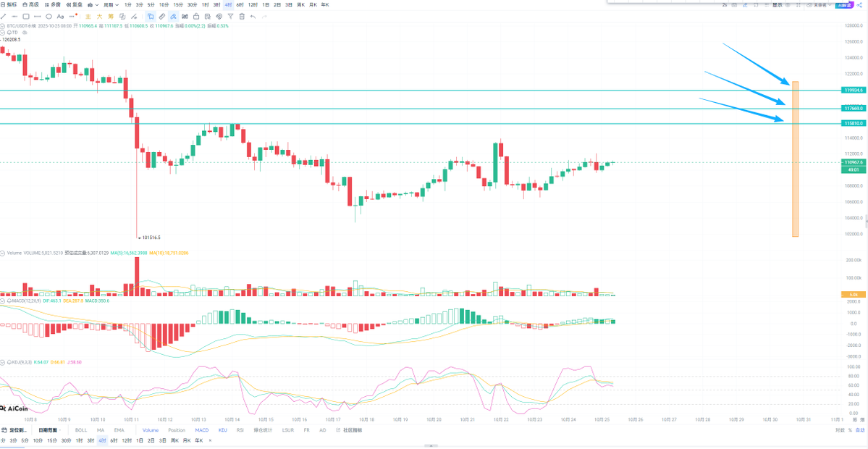
Task: Click the funnel filter icon
Action: tap(230, 17)
